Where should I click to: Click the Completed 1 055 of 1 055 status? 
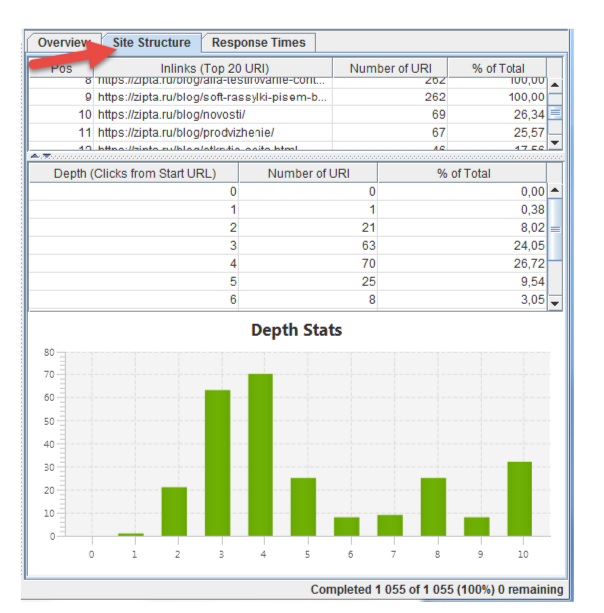point(437,590)
